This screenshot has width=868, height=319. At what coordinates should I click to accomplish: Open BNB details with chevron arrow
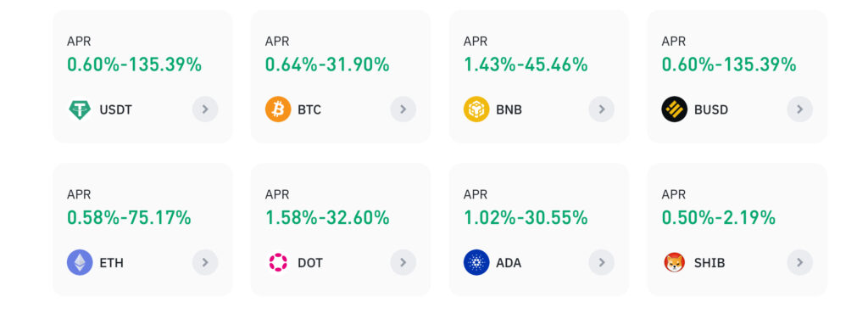click(602, 109)
